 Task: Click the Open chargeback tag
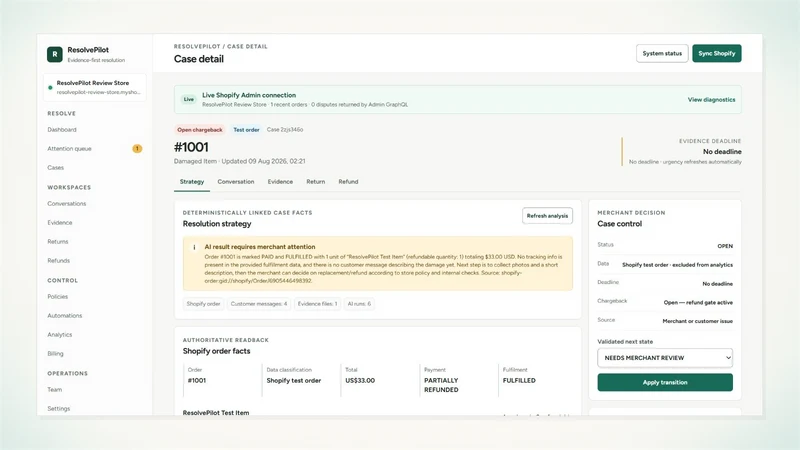[x=199, y=130]
